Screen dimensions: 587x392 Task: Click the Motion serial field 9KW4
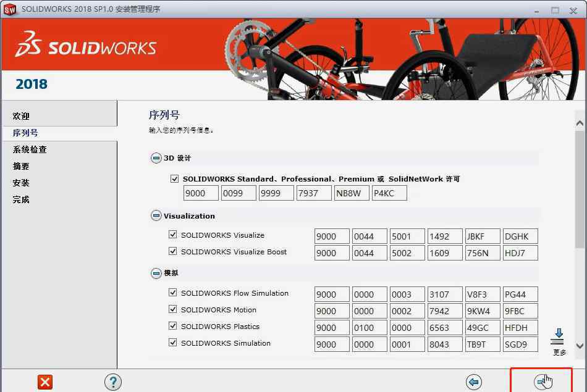click(483, 311)
